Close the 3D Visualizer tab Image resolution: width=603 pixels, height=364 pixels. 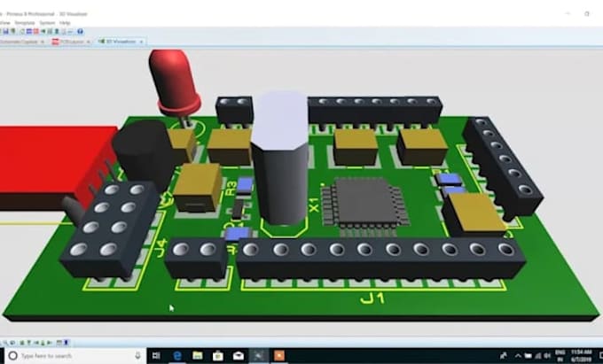click(x=141, y=42)
